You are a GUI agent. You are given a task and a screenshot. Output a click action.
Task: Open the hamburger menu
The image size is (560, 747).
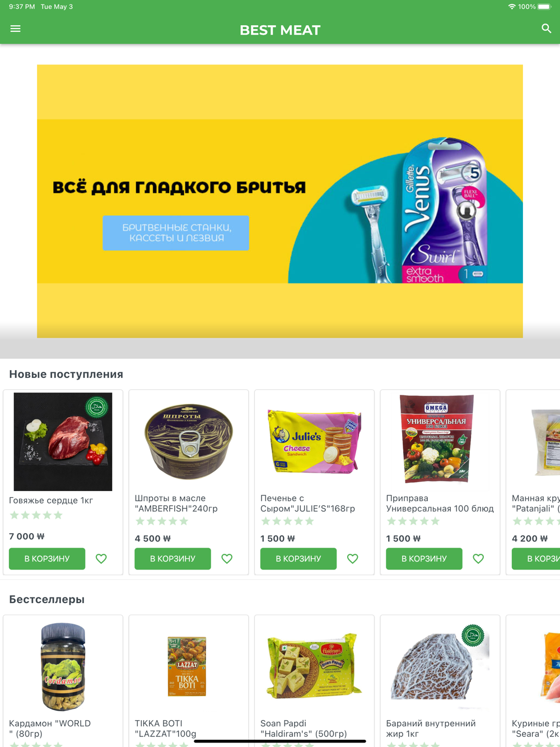(x=16, y=29)
